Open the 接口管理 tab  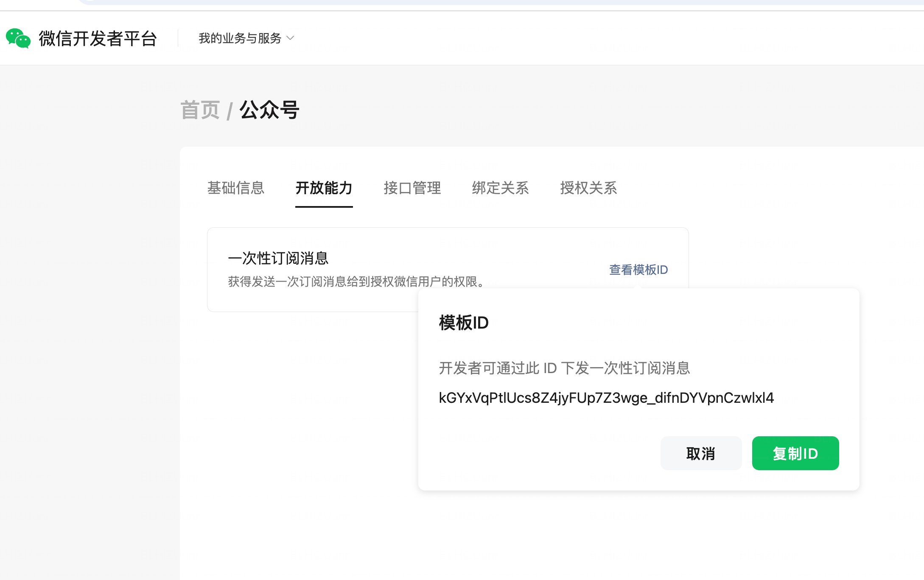tap(412, 188)
